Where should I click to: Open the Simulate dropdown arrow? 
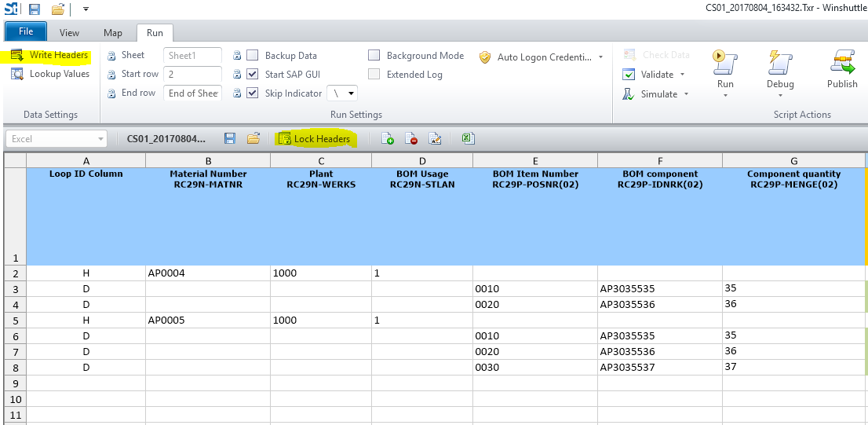click(x=687, y=94)
